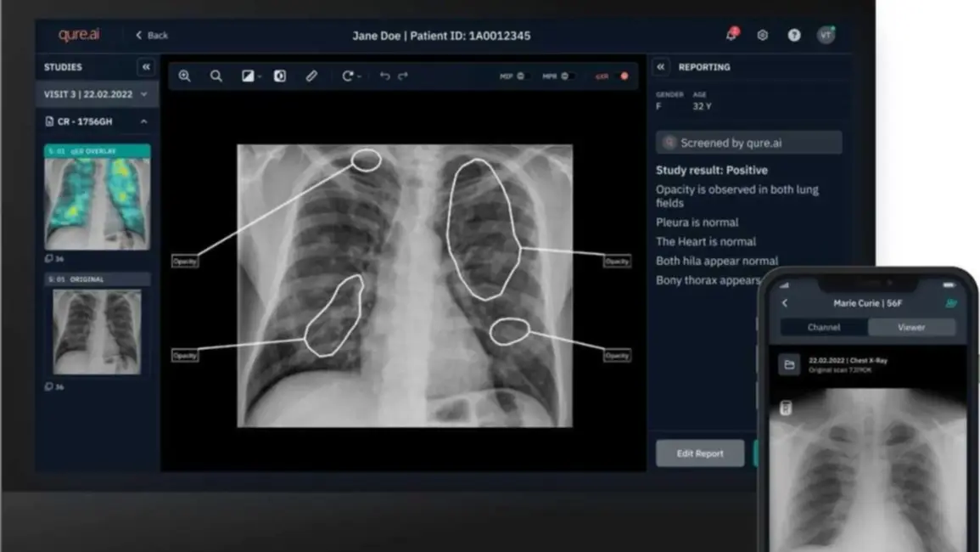Click the search magnifier tool in toolbar
The width and height of the screenshot is (980, 552).
[x=216, y=76]
